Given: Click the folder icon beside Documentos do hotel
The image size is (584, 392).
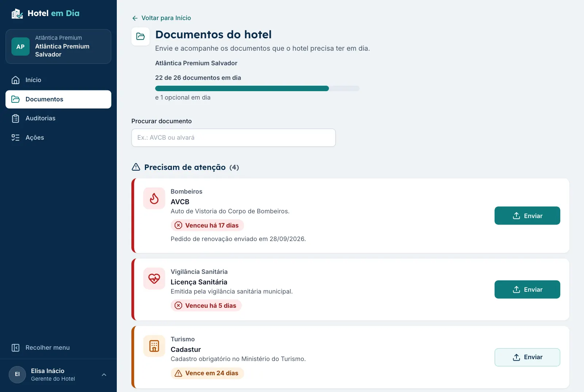Looking at the screenshot, I should pyautogui.click(x=141, y=36).
